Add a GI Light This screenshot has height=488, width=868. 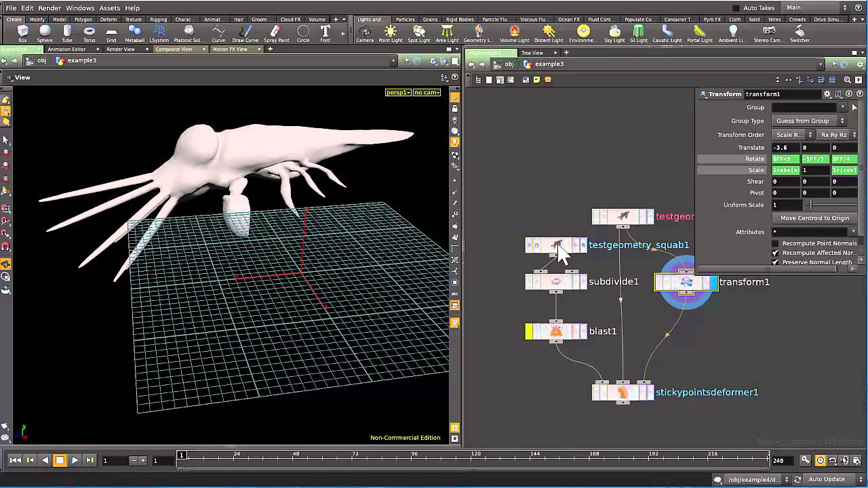point(639,34)
